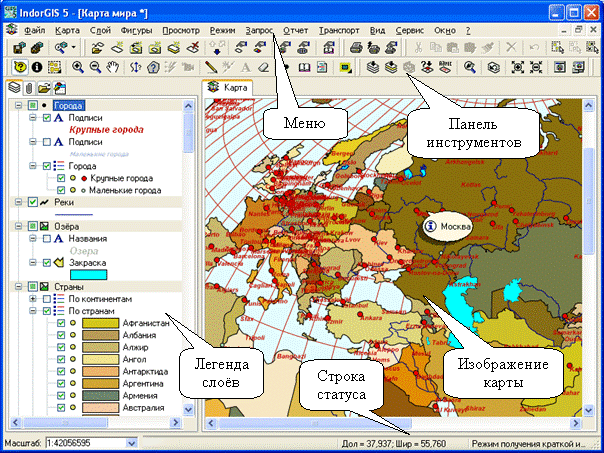This screenshot has height=453, width=604.
Task: Select the eraser tool in toolbar
Action: click(x=264, y=67)
